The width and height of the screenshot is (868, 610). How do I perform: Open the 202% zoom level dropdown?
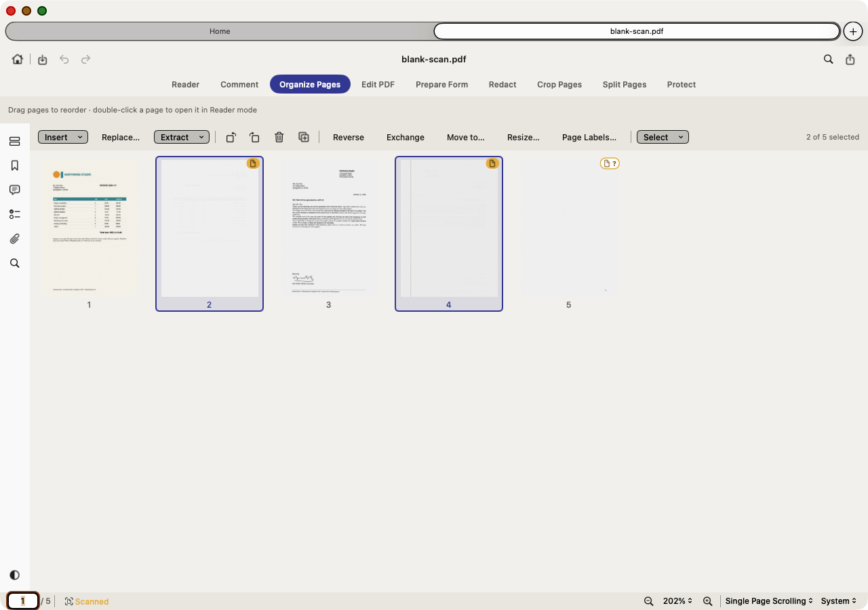click(x=677, y=601)
